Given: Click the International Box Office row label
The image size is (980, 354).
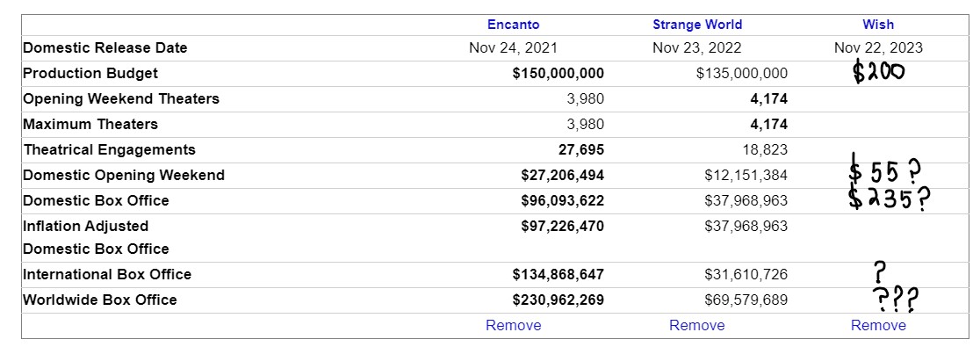Looking at the screenshot, I should coord(107,275).
